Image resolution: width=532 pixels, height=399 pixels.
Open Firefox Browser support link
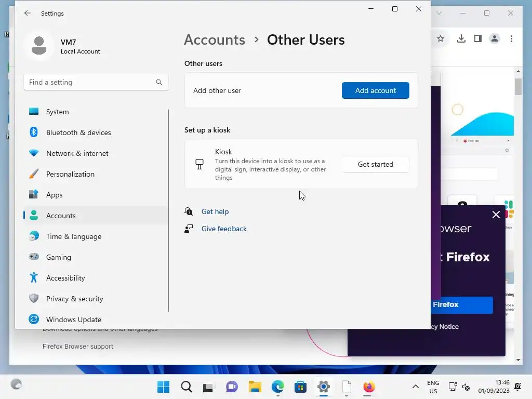click(78, 347)
